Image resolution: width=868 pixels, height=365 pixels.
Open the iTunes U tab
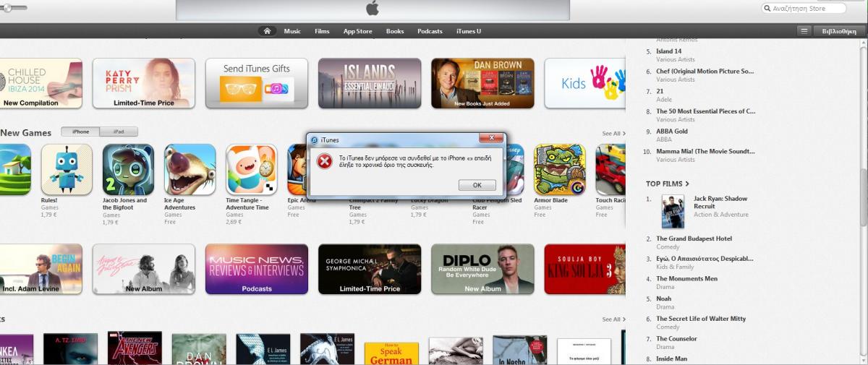pyautogui.click(x=469, y=31)
